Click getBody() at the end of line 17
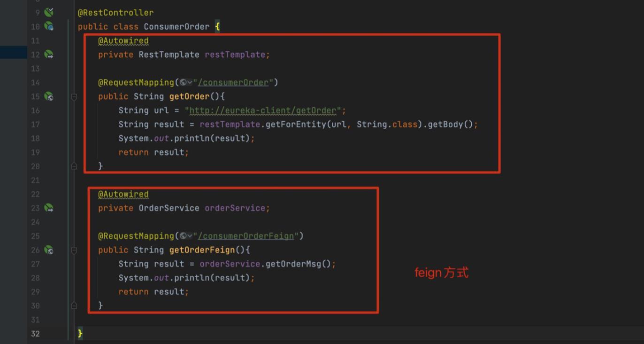The height and width of the screenshot is (344, 644). coord(450,125)
